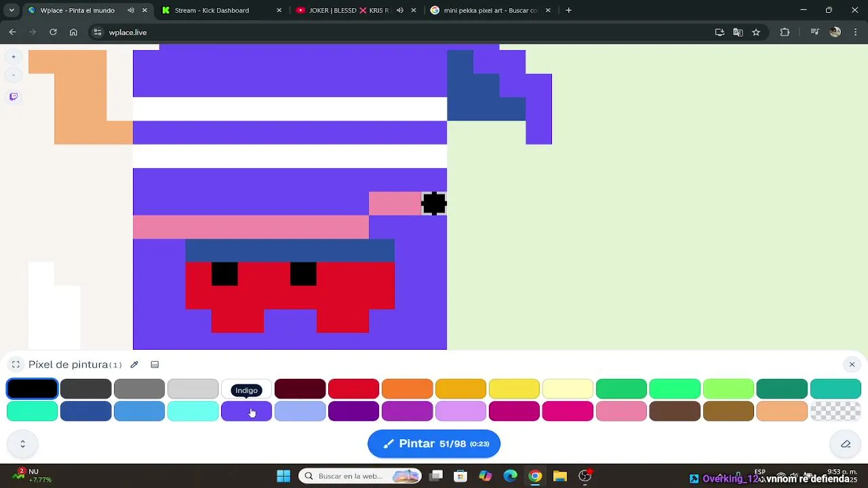Open Chrome extensions menu
The width and height of the screenshot is (868, 488).
pos(785,32)
